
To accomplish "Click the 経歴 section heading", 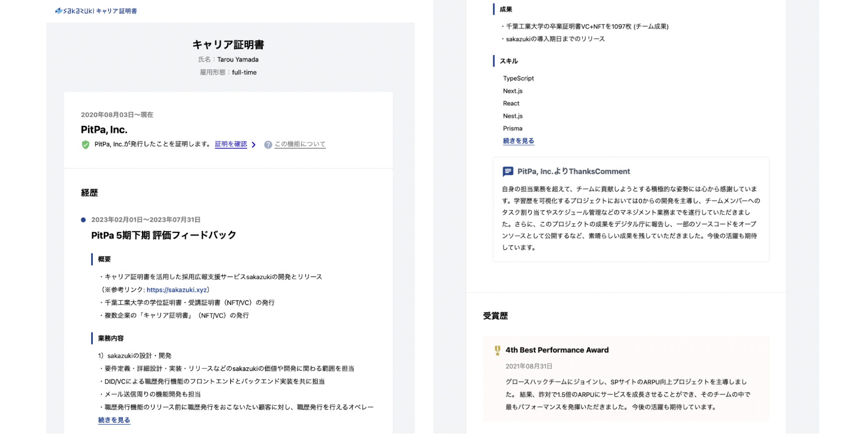I will pyautogui.click(x=89, y=193).
